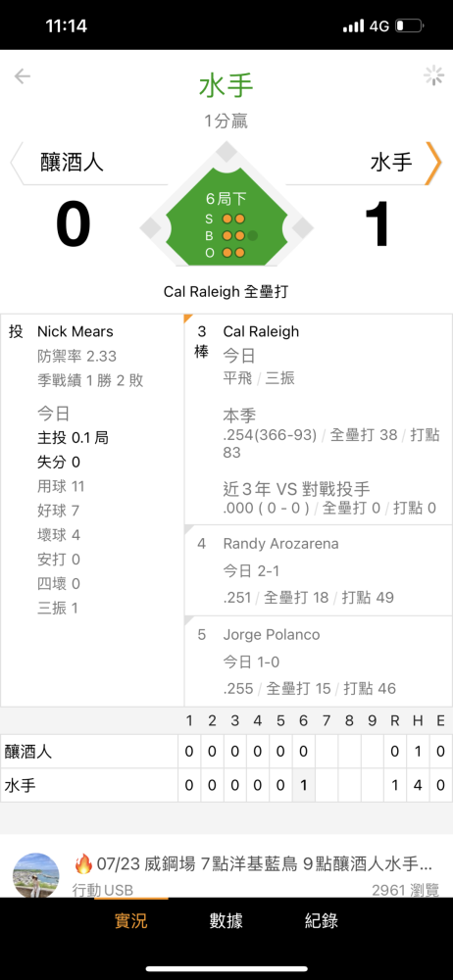Tap the 行動USB author avatar

[36, 875]
